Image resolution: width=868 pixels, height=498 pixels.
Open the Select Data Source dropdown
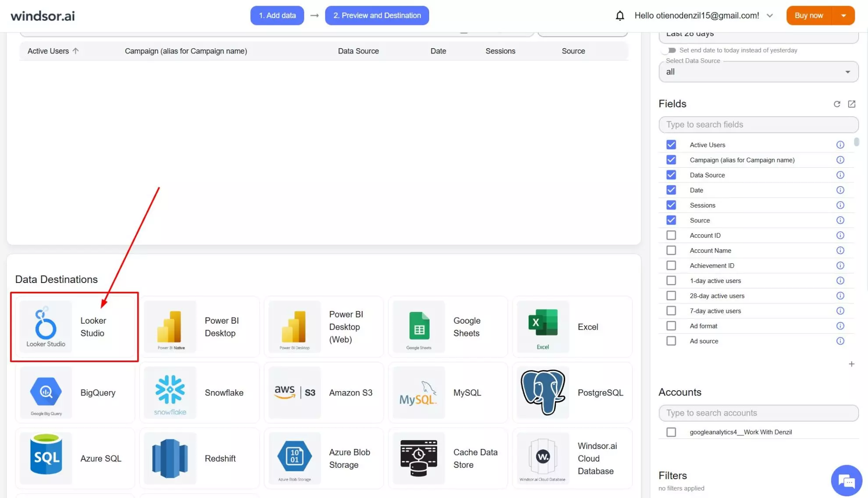coord(758,72)
